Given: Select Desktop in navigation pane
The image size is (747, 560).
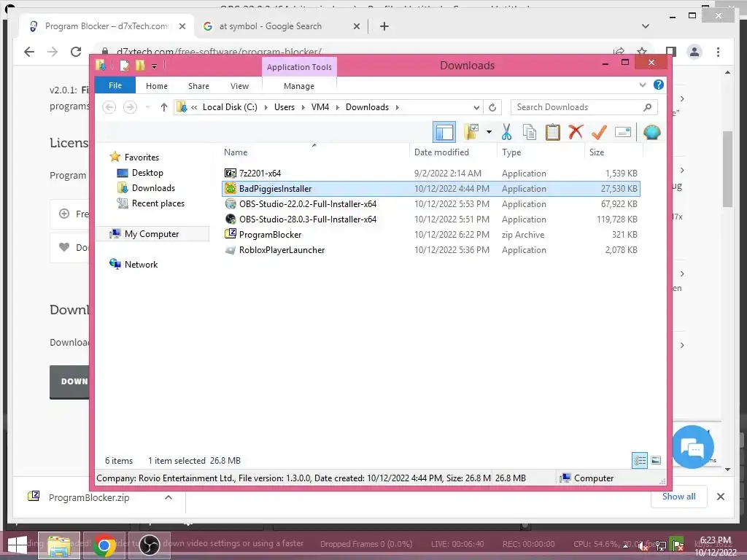Looking at the screenshot, I should point(147,172).
